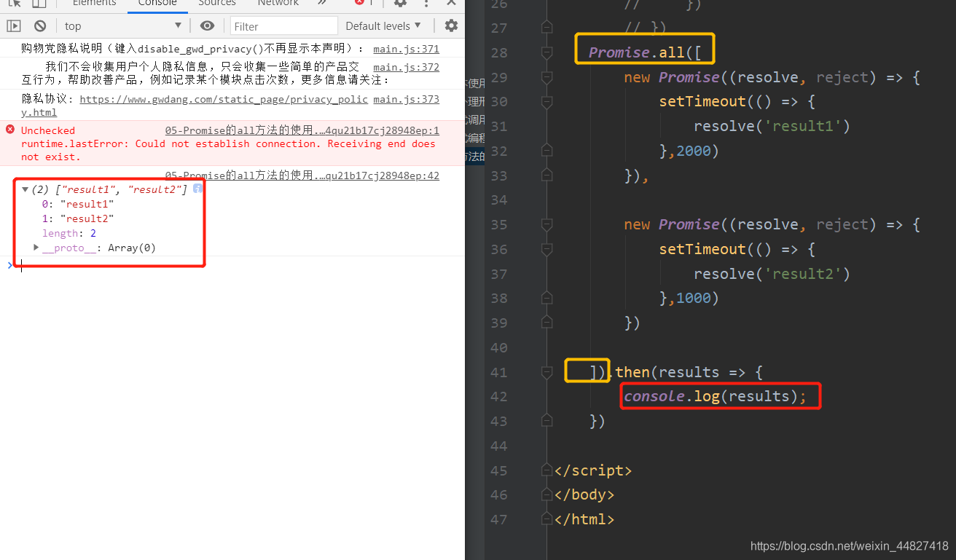Select array entry 0: "result1"
956x560 pixels.
click(78, 204)
